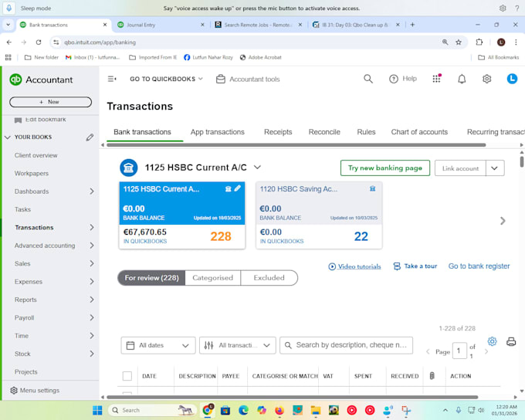Edit the 1125 HSBC Current account card

[x=237, y=188]
